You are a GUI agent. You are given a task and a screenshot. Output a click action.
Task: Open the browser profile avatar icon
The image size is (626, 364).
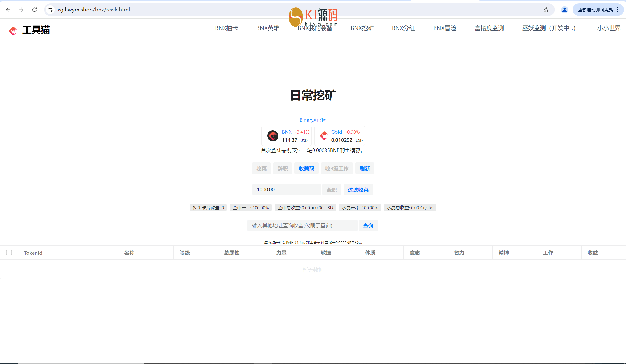564,10
